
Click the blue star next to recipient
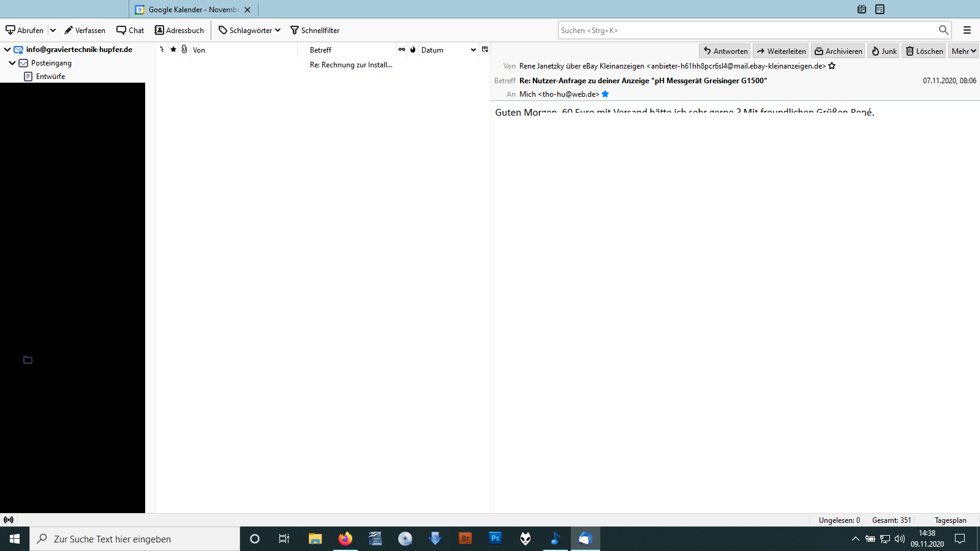605,94
